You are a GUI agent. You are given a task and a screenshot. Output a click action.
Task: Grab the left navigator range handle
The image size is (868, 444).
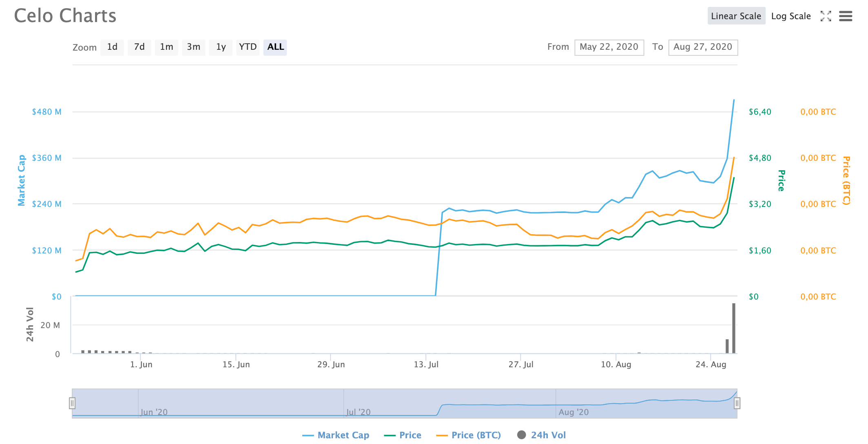pyautogui.click(x=72, y=403)
